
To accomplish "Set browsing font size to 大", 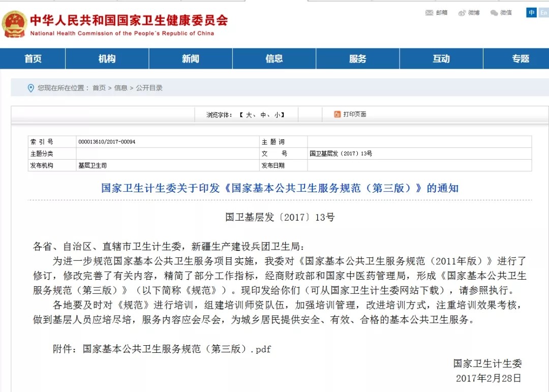I will tap(249, 115).
